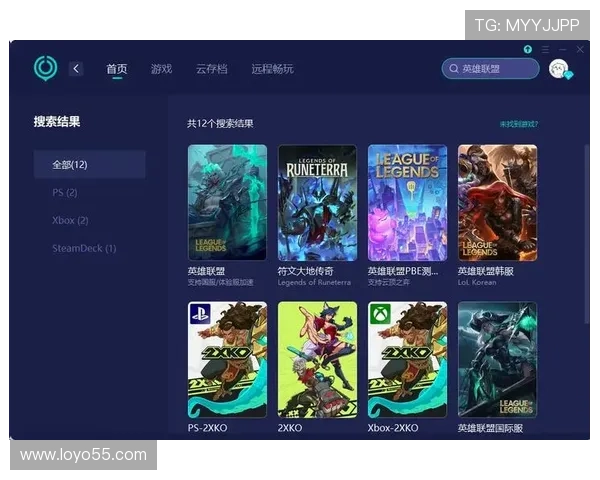Viewport: 600px width, 480px height.
Task: Click the 英雄联盟韩服 title text
Action: tap(486, 271)
